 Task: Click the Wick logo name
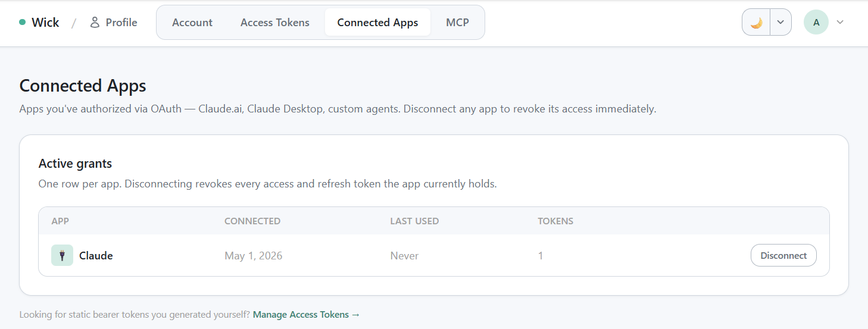45,23
